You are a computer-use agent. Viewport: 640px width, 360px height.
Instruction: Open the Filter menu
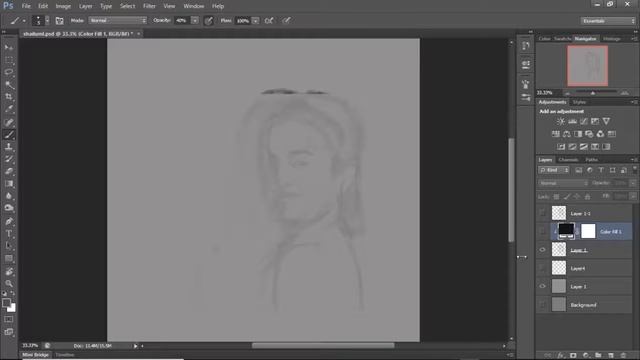pos(149,6)
